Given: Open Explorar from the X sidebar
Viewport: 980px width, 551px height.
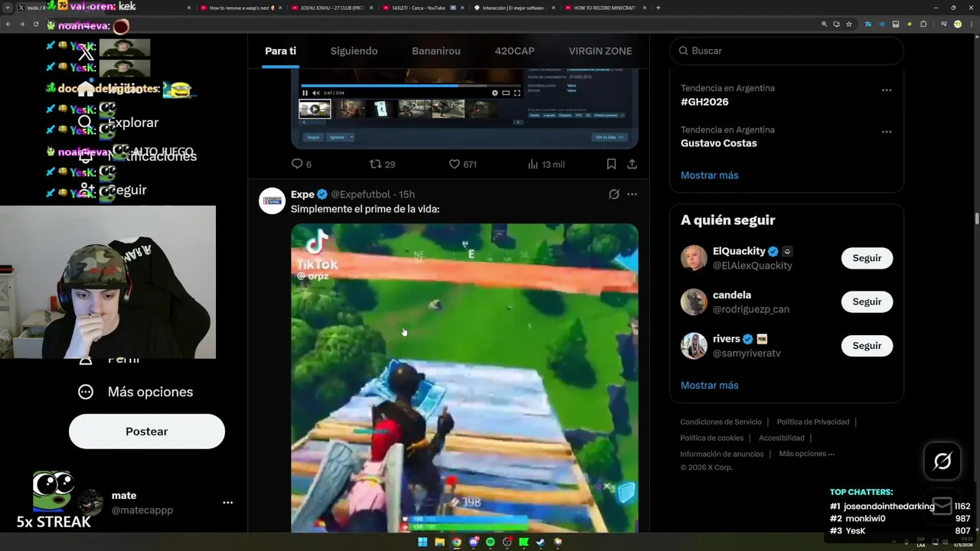Looking at the screenshot, I should (119, 122).
